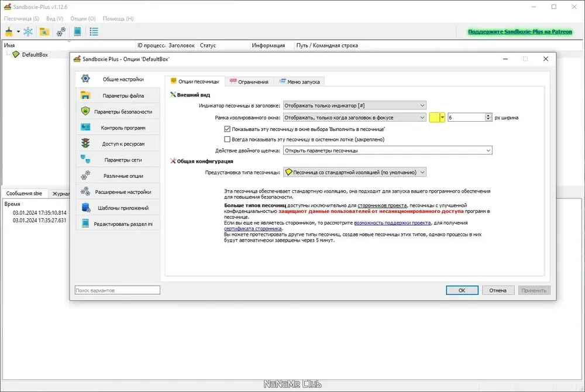Viewport: 585px width, 392px height.
Task: Enable 'Всегда показывать в системном лотке' checkbox
Action: tap(227, 139)
